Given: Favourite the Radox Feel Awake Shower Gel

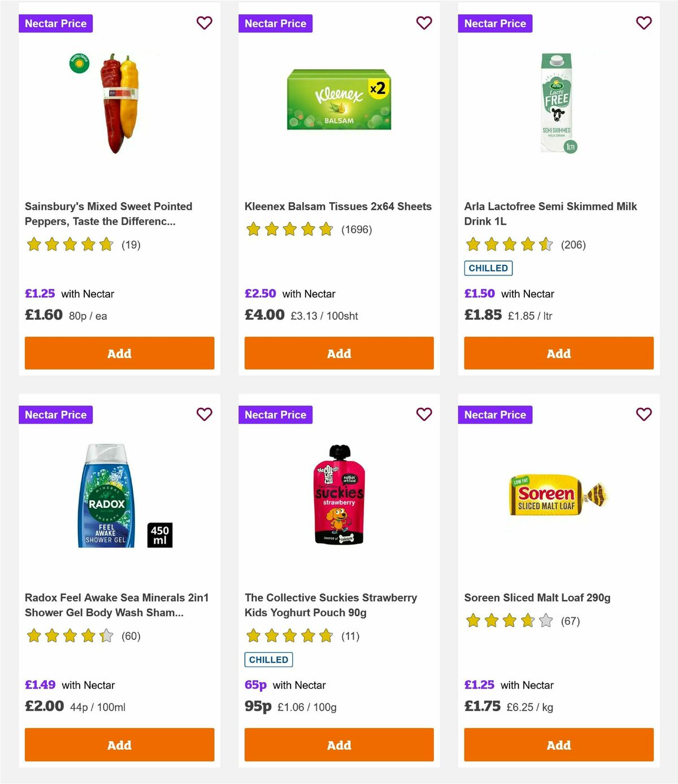Looking at the screenshot, I should click(204, 414).
